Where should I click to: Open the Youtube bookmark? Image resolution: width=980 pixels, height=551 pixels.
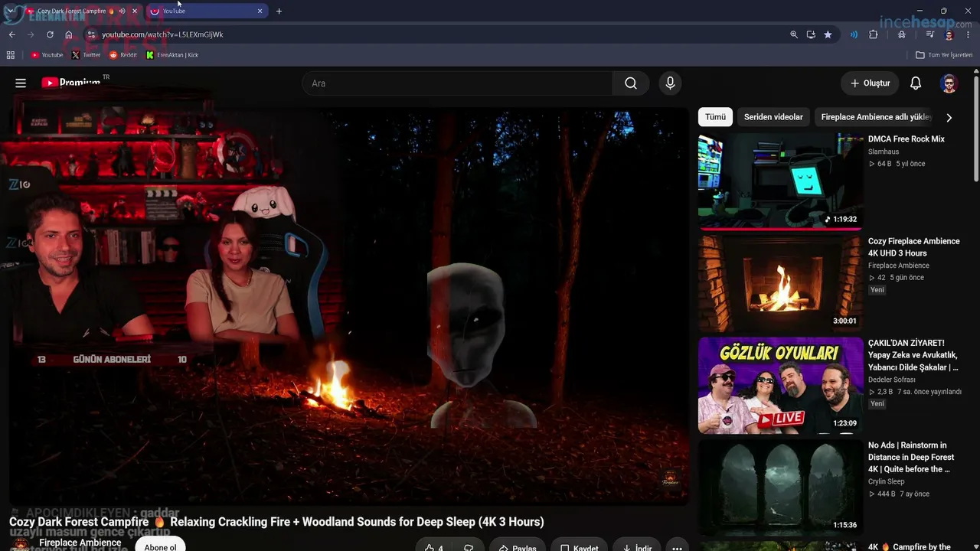[x=47, y=55]
